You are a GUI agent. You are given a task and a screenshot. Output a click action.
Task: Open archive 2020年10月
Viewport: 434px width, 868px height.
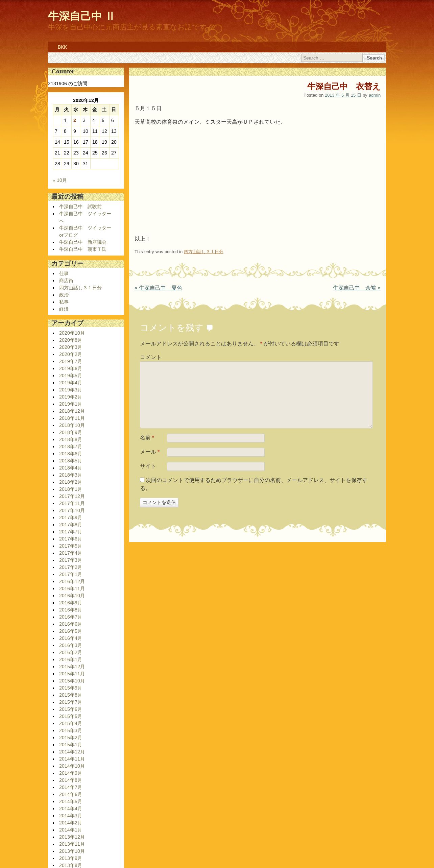(x=72, y=333)
